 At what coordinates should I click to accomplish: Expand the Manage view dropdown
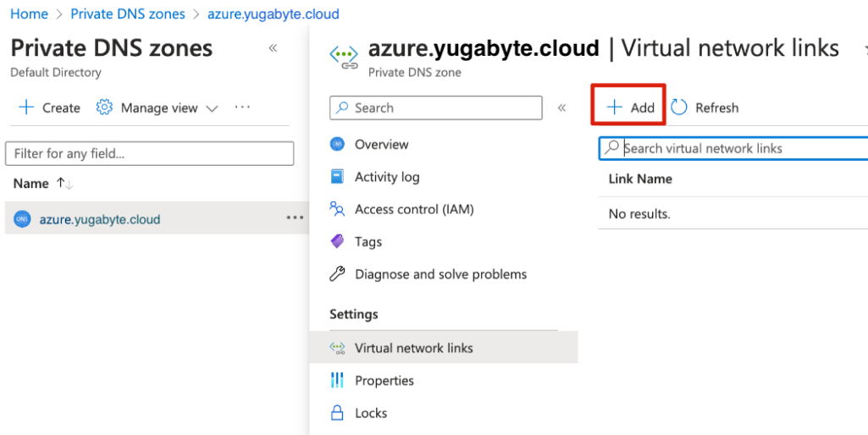click(158, 108)
